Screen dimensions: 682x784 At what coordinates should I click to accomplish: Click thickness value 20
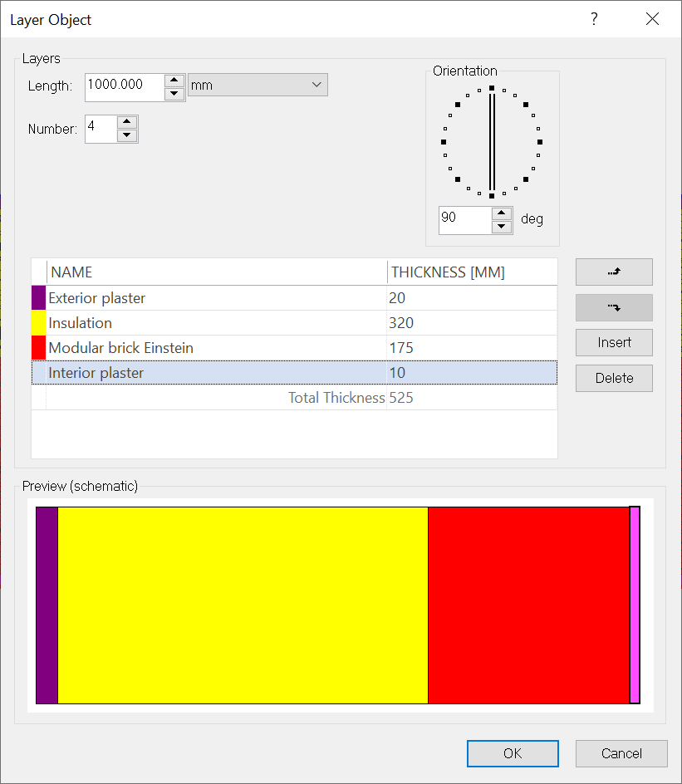[472, 298]
